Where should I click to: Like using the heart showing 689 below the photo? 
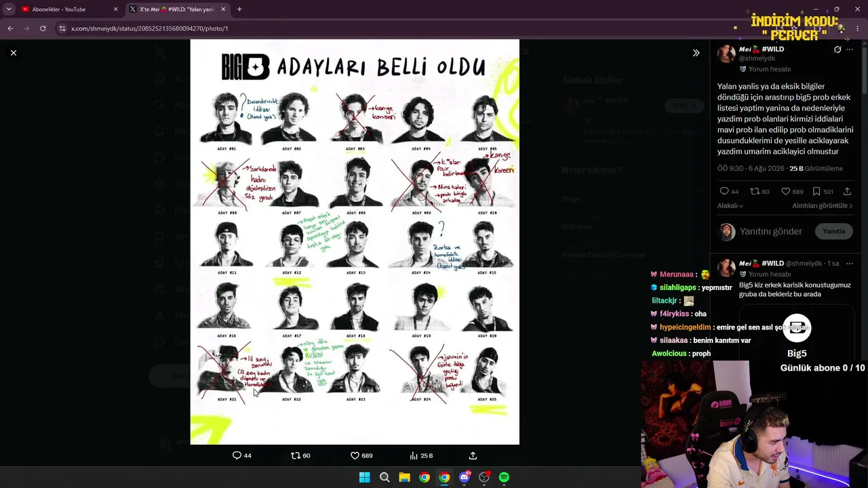[x=361, y=455]
